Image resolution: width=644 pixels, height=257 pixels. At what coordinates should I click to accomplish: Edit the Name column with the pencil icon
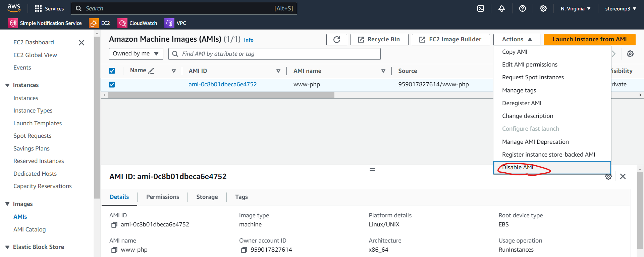(151, 71)
